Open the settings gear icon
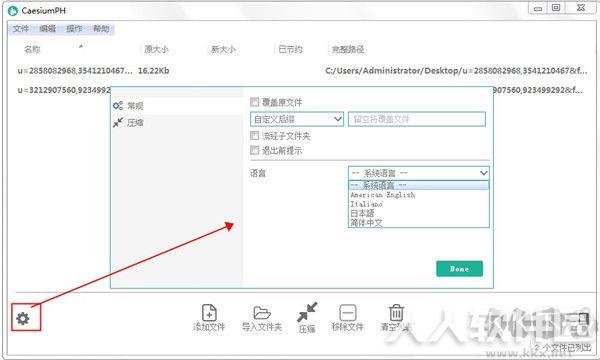Viewport: 600px width, 360px height. click(x=23, y=318)
